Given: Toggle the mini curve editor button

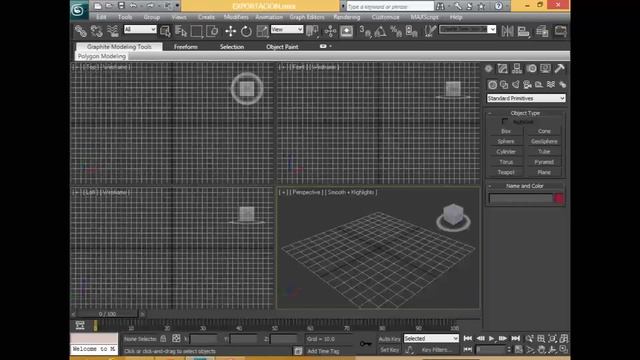Looking at the screenshot, I should coord(80,325).
